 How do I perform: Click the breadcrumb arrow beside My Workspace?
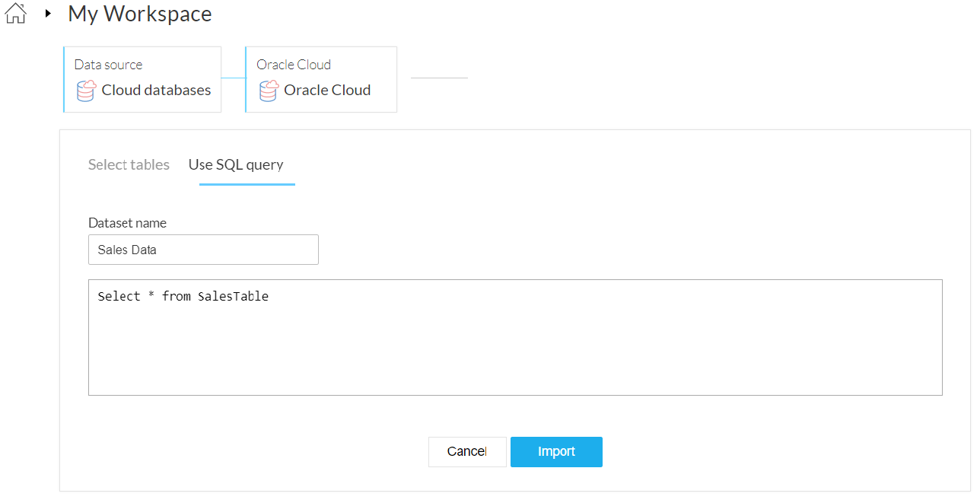[48, 14]
